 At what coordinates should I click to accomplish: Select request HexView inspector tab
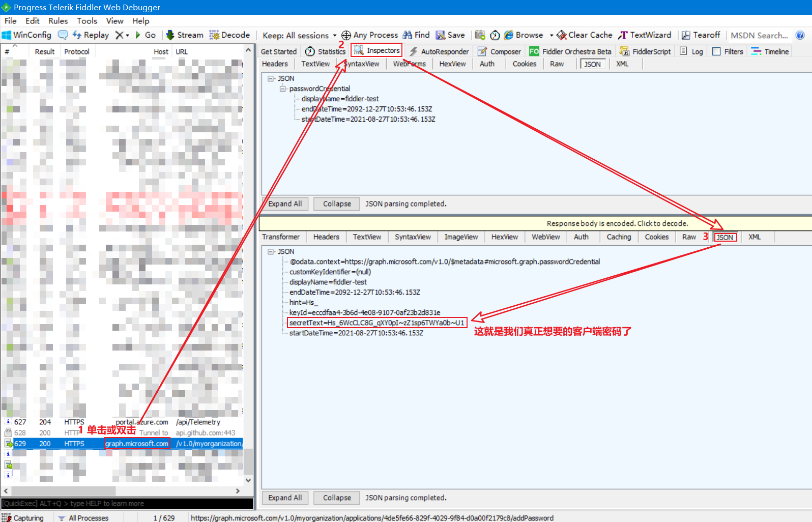click(452, 64)
